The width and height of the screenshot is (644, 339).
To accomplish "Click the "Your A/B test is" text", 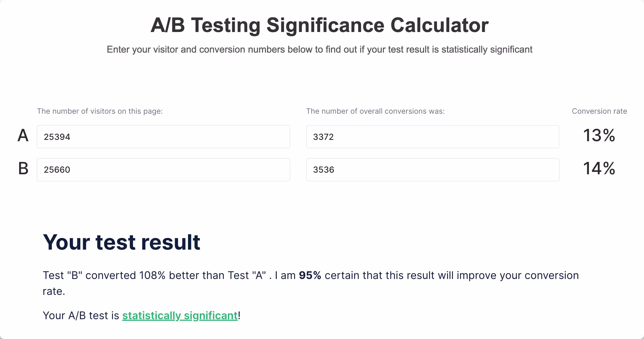I will (81, 315).
